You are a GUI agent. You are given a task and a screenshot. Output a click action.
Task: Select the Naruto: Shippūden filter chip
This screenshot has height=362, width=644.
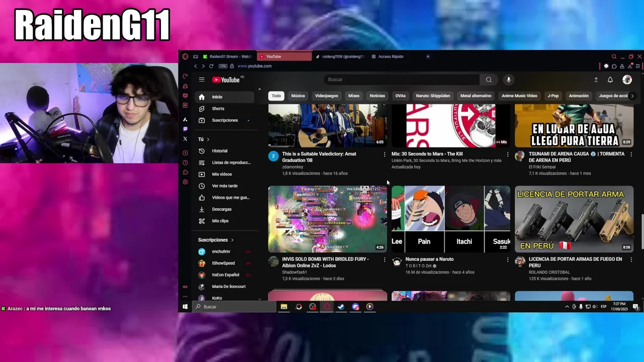click(x=433, y=96)
